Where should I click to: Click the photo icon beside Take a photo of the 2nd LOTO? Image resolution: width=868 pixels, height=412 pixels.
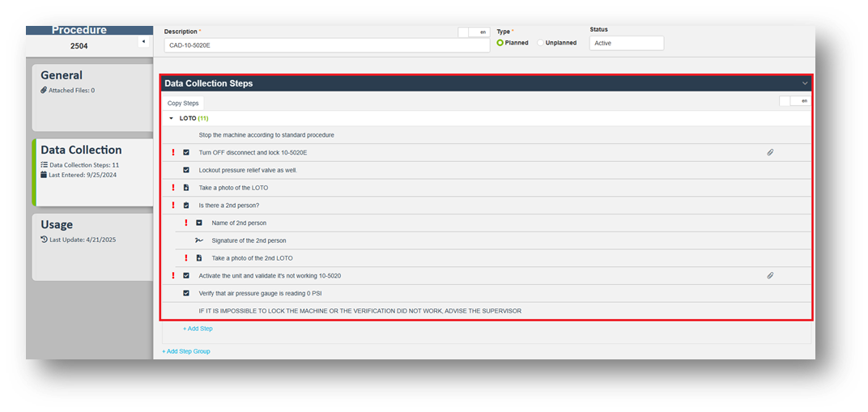click(199, 258)
